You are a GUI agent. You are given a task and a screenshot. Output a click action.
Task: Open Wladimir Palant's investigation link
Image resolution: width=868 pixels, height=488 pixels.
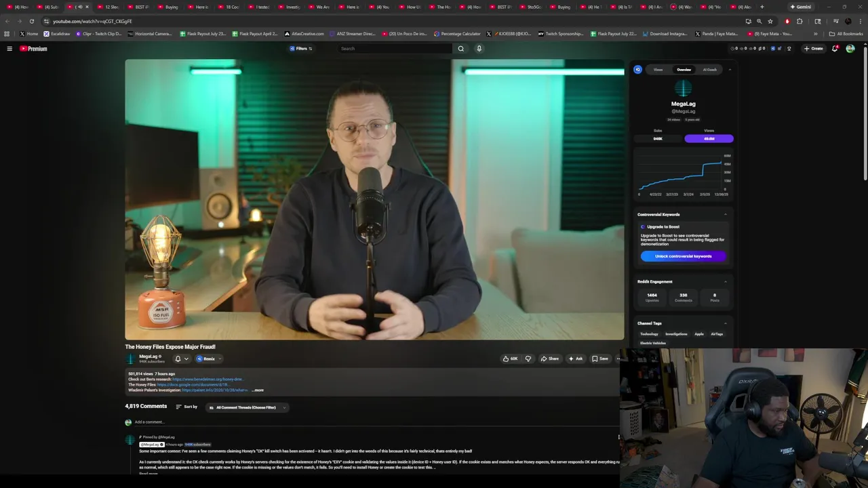point(215,390)
